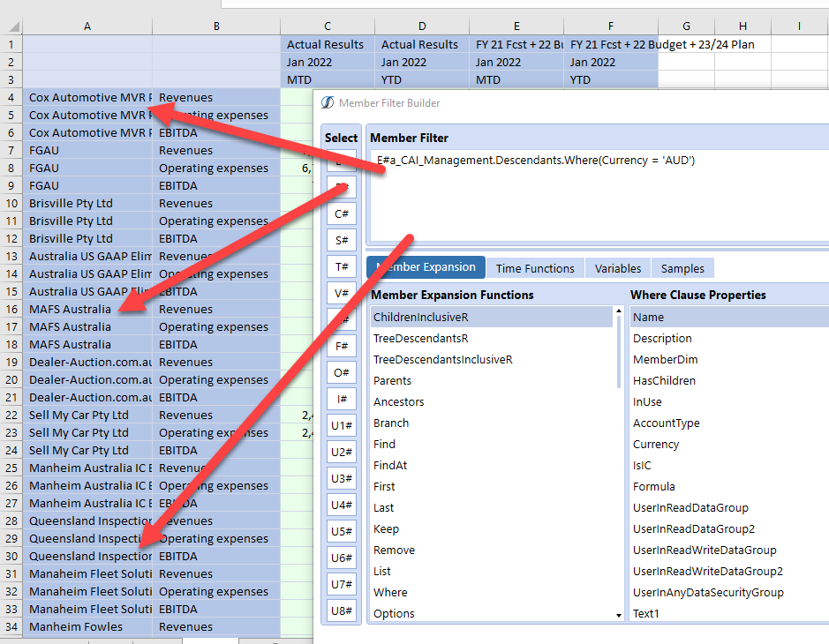Image resolution: width=829 pixels, height=644 pixels.
Task: Click the F# flow dimension button
Action: click(341, 345)
